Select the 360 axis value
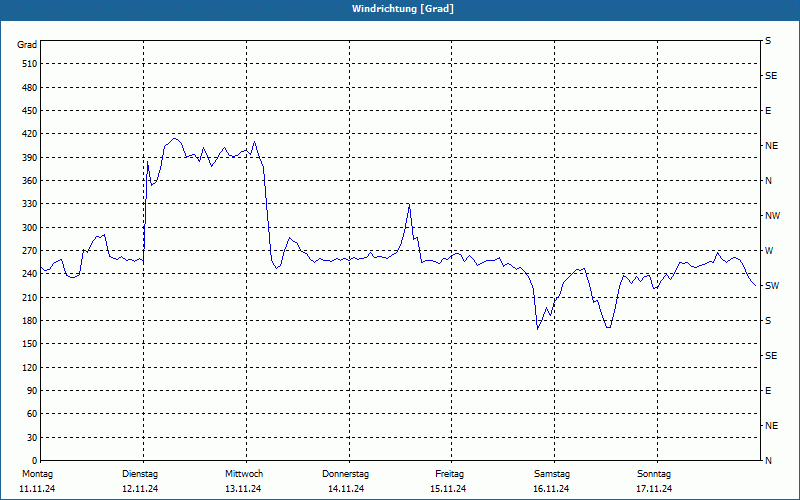Image resolution: width=800 pixels, height=500 pixels. click(x=30, y=181)
